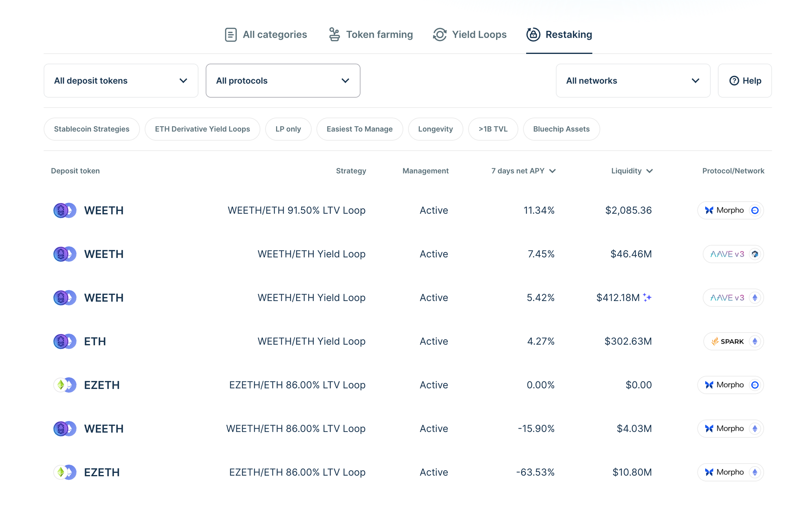Toggle the >1B TVL filter chip
812x505 pixels.
[x=493, y=129]
